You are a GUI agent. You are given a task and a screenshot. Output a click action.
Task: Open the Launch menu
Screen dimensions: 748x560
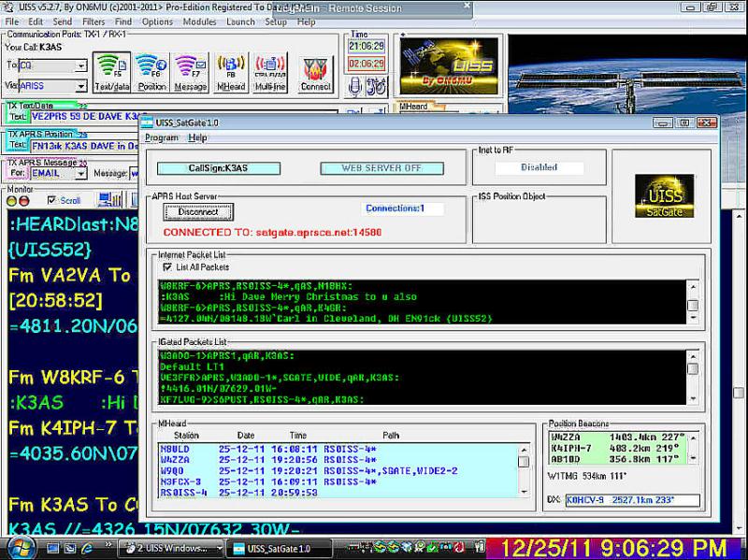[240, 22]
